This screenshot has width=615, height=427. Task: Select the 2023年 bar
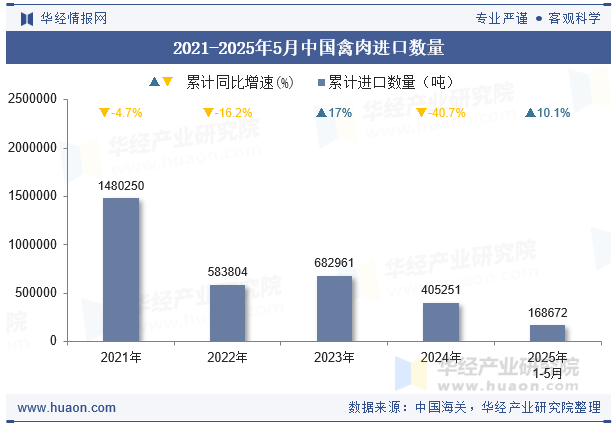tap(334, 309)
